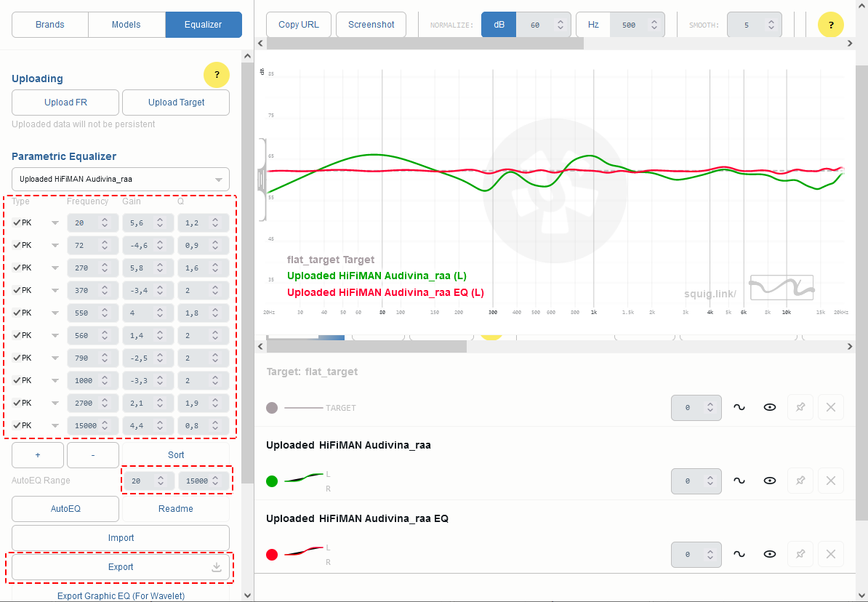Click the gray TARGET color dot
868x602 pixels.
(x=272, y=408)
